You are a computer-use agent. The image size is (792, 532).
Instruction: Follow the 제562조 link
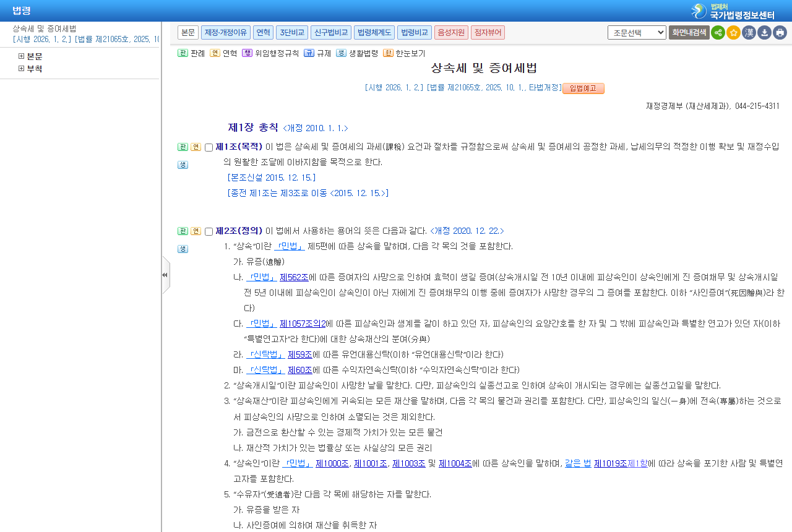(294, 277)
